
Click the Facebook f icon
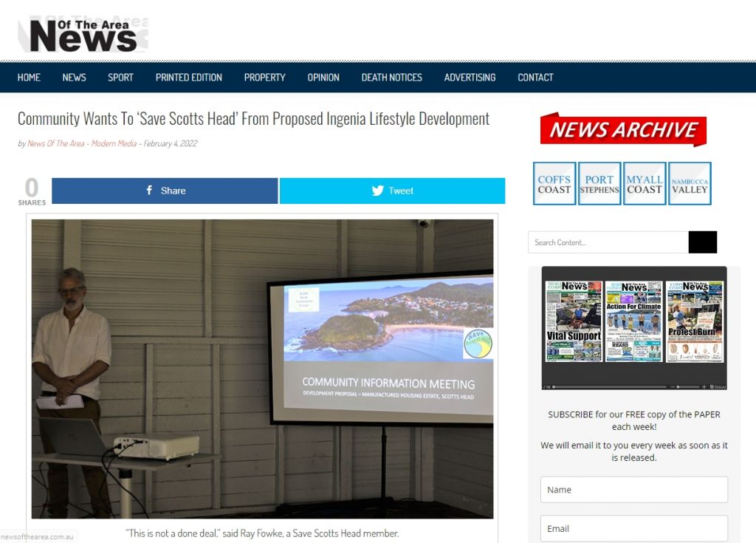click(149, 190)
